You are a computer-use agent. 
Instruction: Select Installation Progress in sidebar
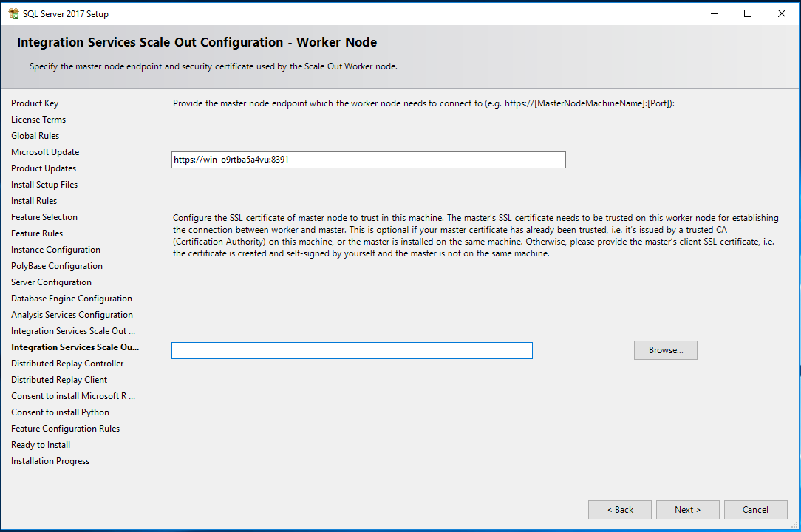click(x=50, y=461)
